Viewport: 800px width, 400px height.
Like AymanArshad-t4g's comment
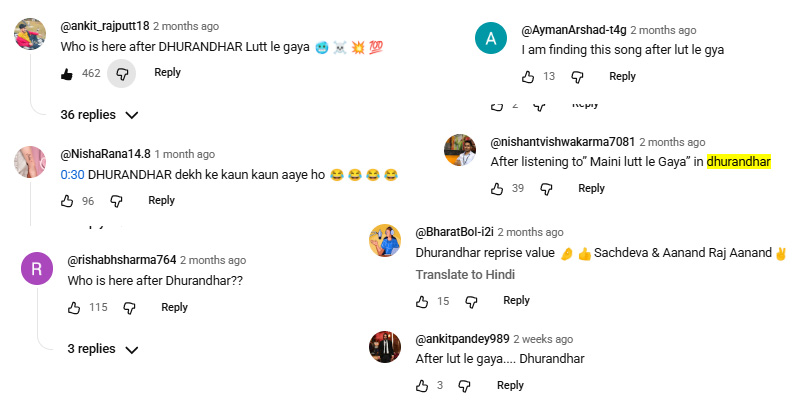tap(528, 77)
